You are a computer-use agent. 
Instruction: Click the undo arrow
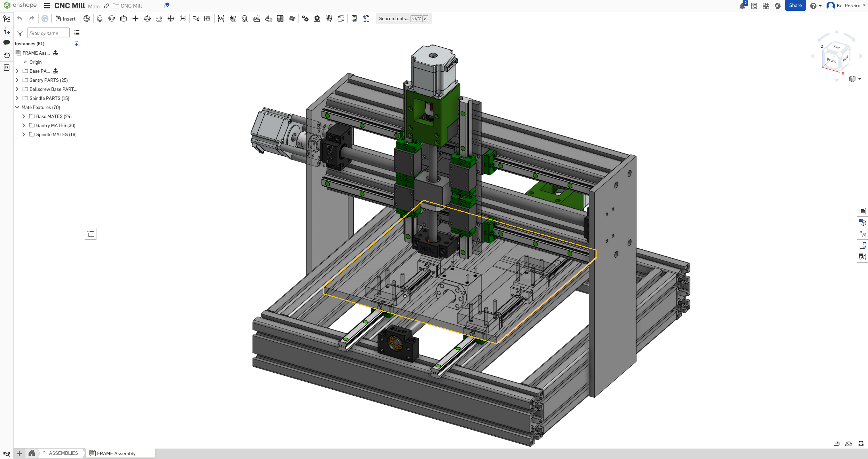click(x=20, y=19)
